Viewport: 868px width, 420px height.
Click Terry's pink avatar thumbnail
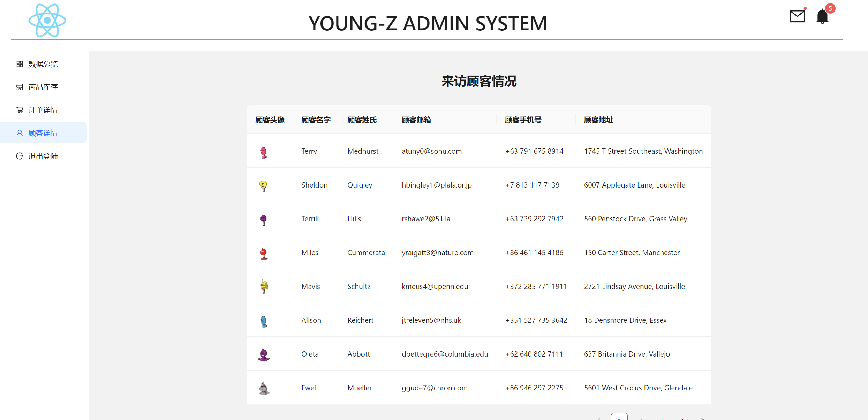264,152
